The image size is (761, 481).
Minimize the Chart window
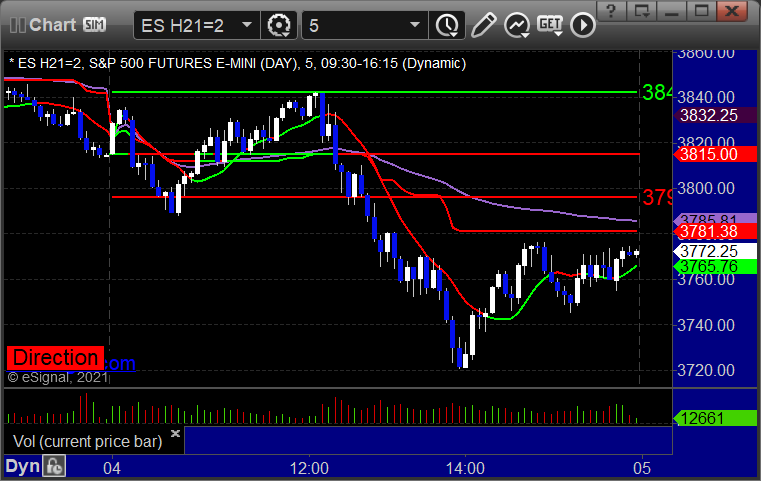pyautogui.click(x=672, y=10)
